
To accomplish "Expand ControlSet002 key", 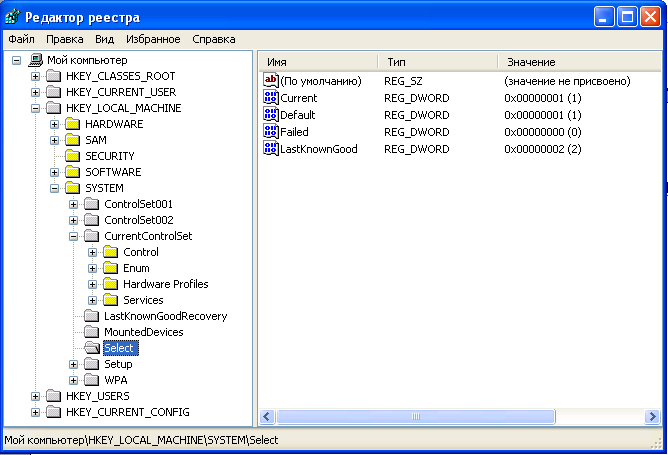I will (x=73, y=220).
